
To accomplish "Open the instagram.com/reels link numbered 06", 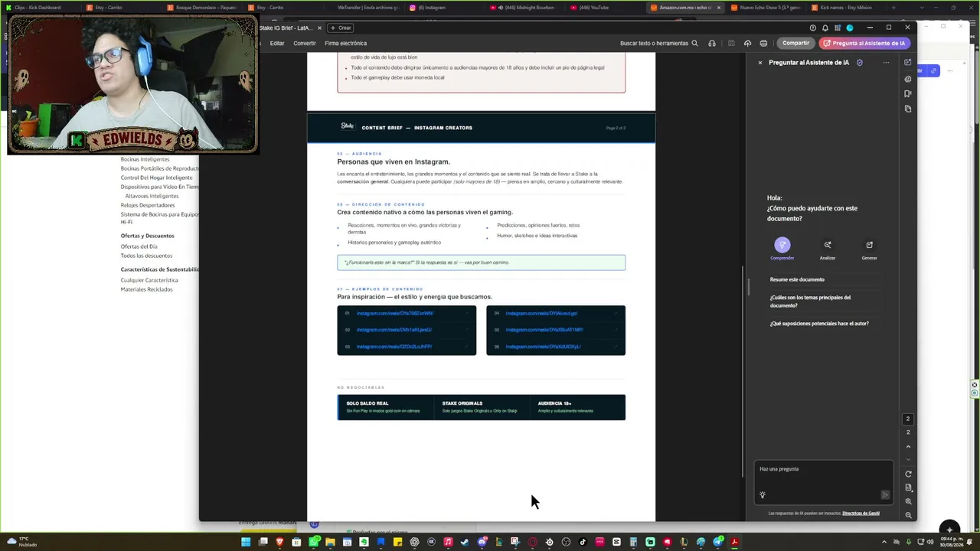I will [x=543, y=347].
